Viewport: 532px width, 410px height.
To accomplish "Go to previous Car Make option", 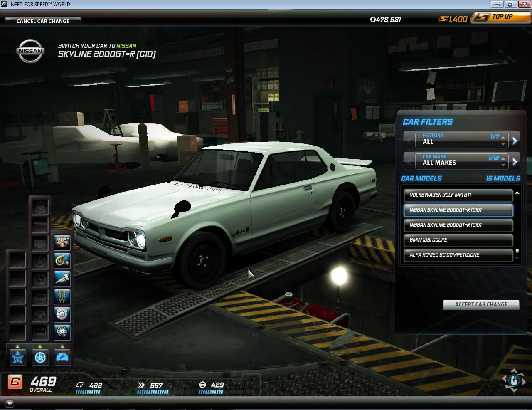I will 409,161.
